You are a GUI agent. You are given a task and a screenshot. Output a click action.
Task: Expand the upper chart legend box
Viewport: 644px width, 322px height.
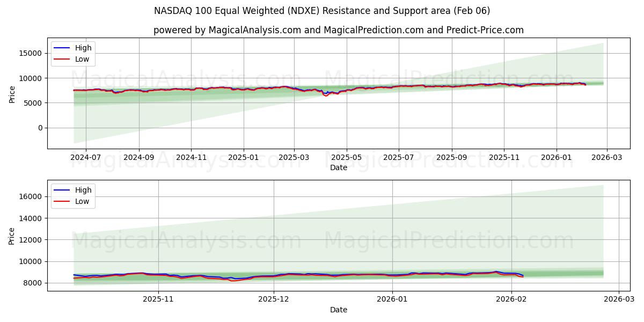tap(72, 53)
